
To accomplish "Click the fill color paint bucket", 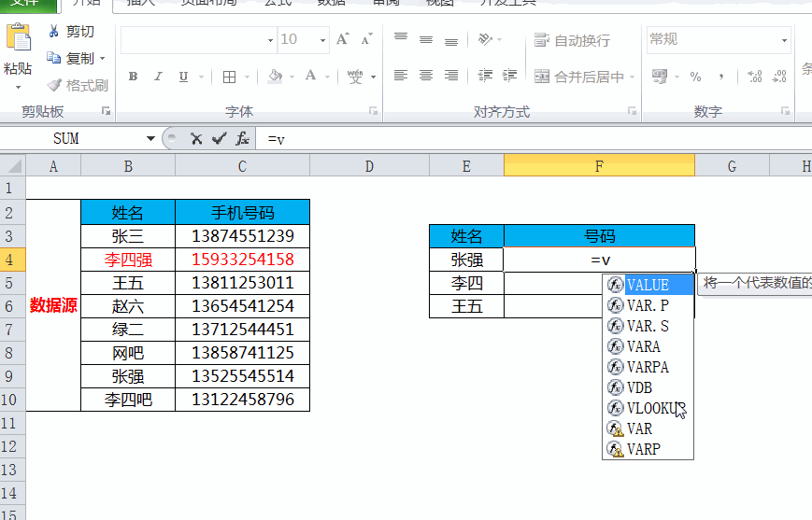I will (275, 77).
